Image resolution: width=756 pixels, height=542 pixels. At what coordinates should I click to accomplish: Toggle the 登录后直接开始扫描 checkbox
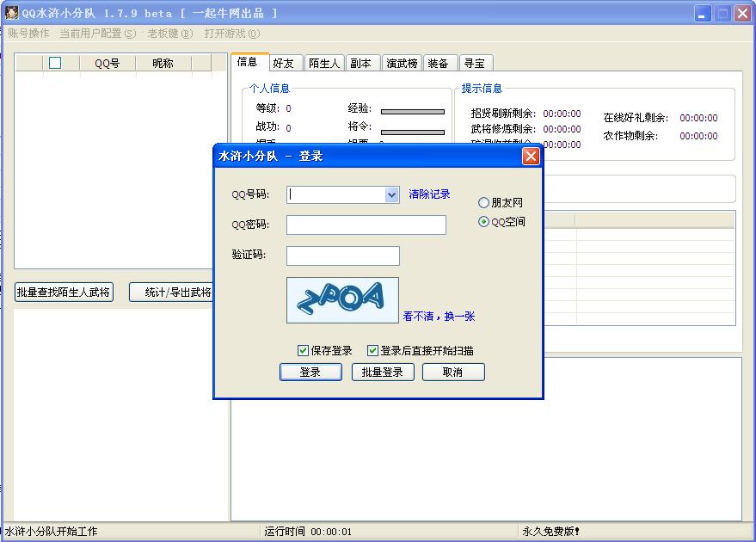pyautogui.click(x=372, y=350)
